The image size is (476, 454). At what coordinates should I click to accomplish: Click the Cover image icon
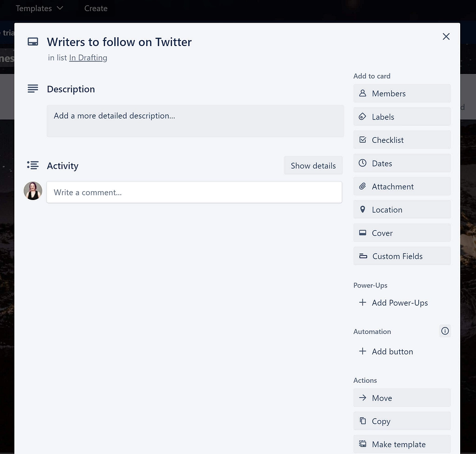pyautogui.click(x=363, y=233)
